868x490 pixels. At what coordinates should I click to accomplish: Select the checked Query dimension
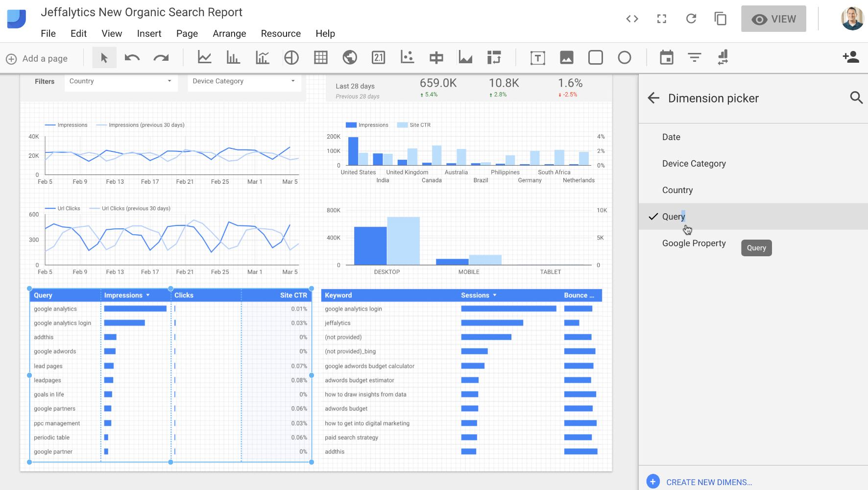[x=753, y=217]
